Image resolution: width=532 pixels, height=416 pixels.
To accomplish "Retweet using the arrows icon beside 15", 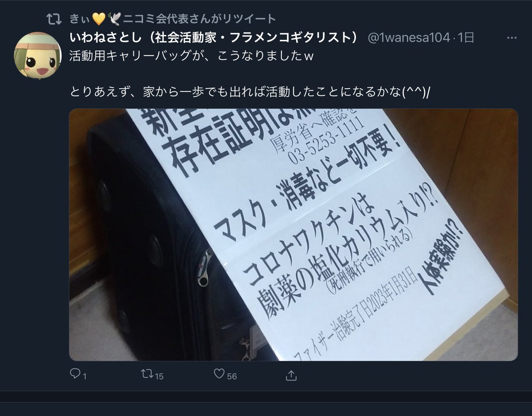I will (x=147, y=374).
